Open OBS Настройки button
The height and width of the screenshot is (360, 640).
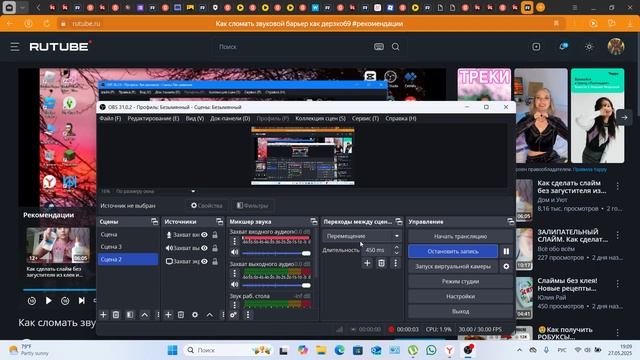pos(460,296)
